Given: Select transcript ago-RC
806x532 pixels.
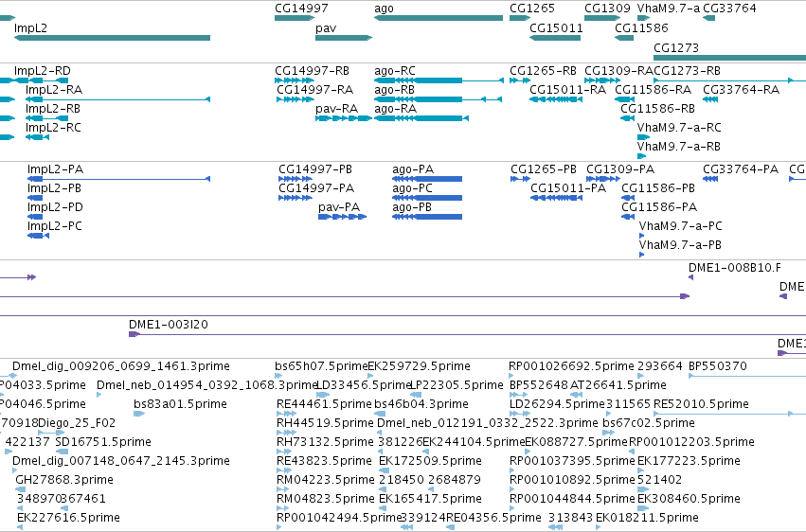Looking at the screenshot, I should pos(395,71).
